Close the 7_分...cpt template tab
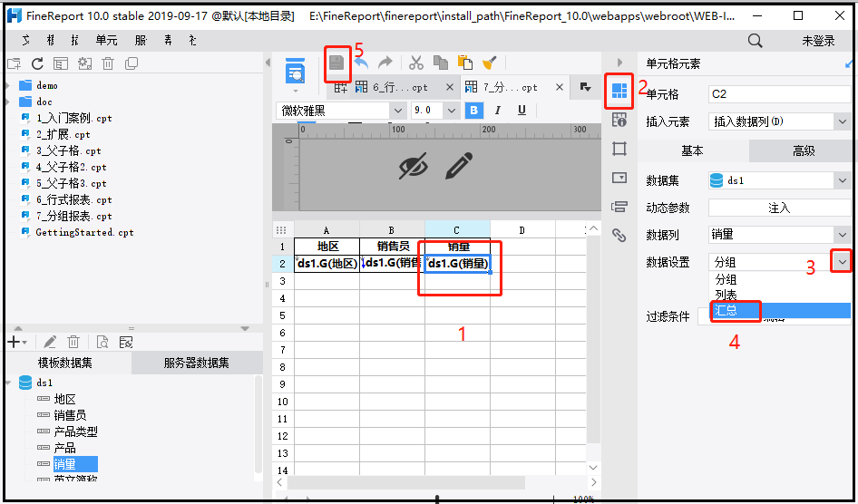 coord(560,87)
